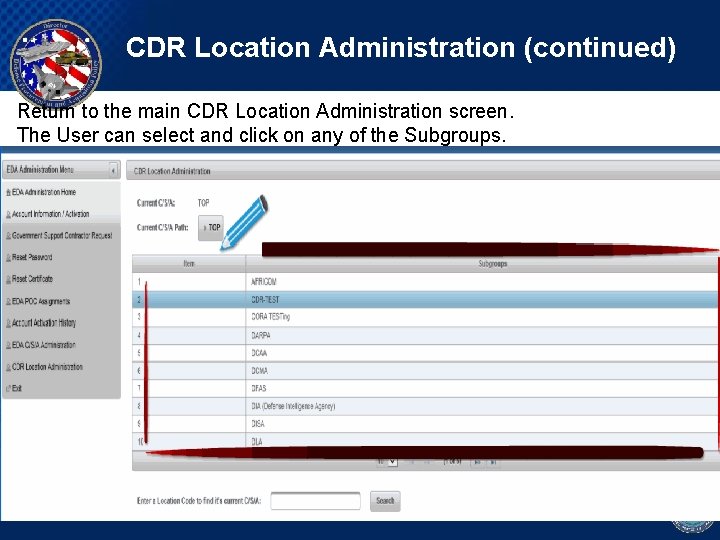Select the AFRICOM subgroup row
Screen dimensions: 720x540
[x=426, y=281]
